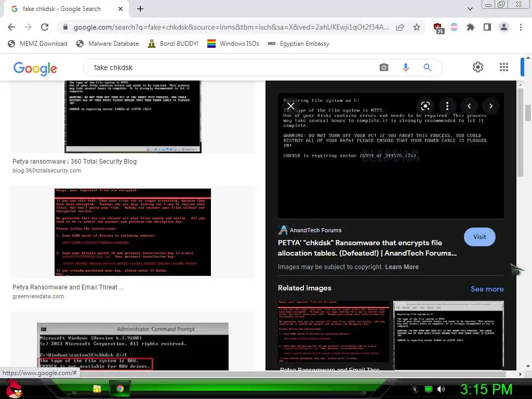Show the previous image in preview
The image size is (532, 399).
click(x=469, y=106)
